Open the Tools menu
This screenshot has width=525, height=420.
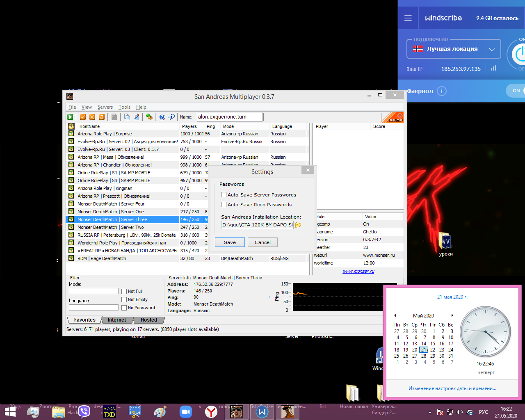(124, 107)
